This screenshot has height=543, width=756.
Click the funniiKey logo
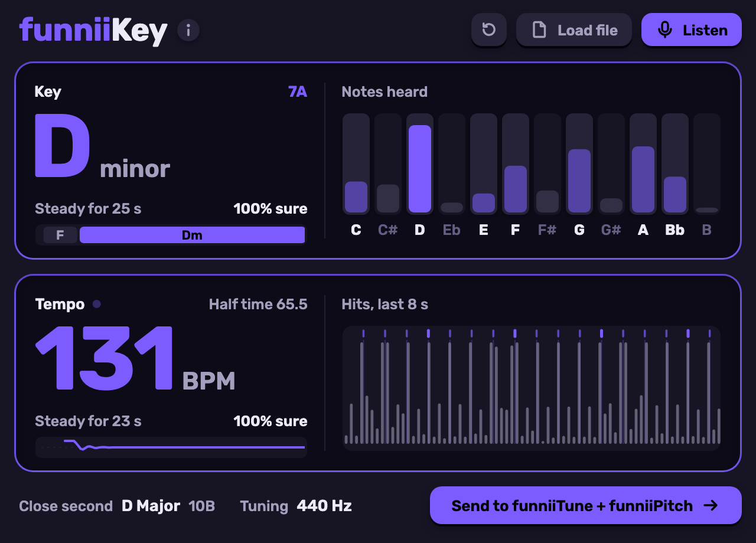93,30
